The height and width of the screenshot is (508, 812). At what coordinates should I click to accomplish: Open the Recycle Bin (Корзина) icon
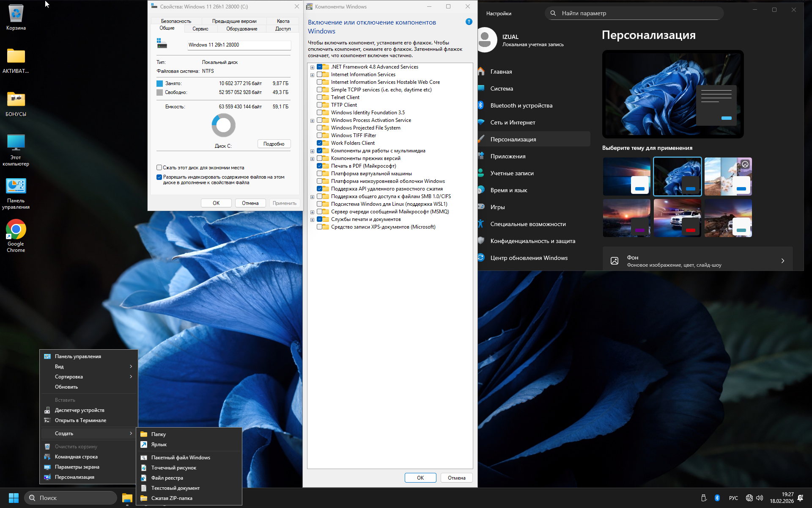click(x=16, y=14)
